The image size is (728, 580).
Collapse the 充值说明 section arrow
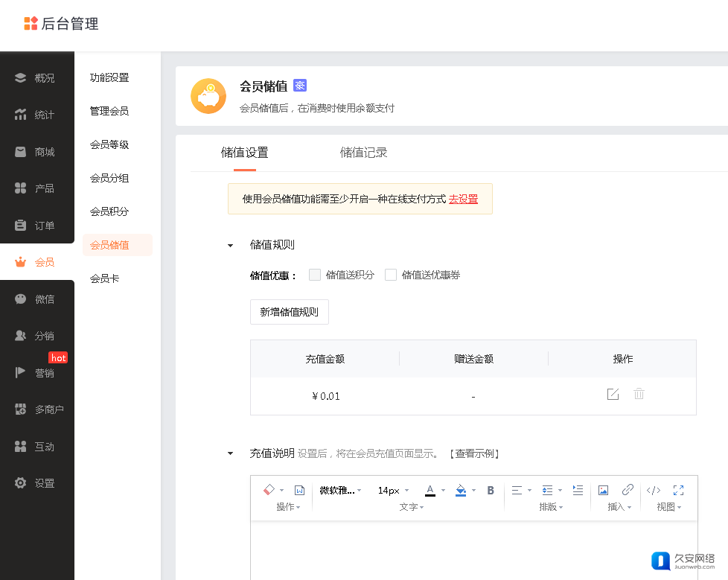click(x=231, y=453)
